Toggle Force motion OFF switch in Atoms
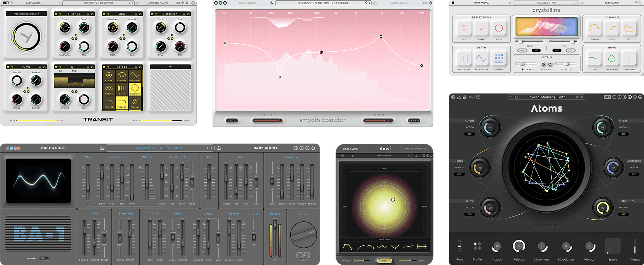This screenshot has width=644, height=265. tap(459, 174)
